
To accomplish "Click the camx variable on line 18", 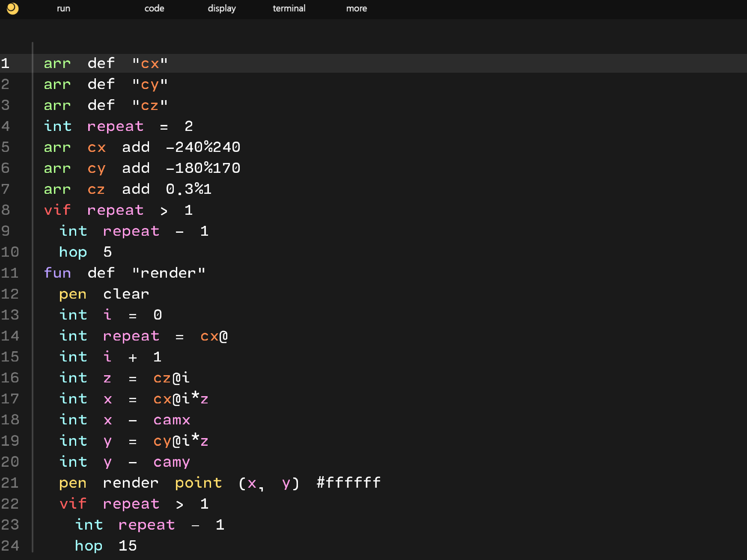I will (172, 420).
